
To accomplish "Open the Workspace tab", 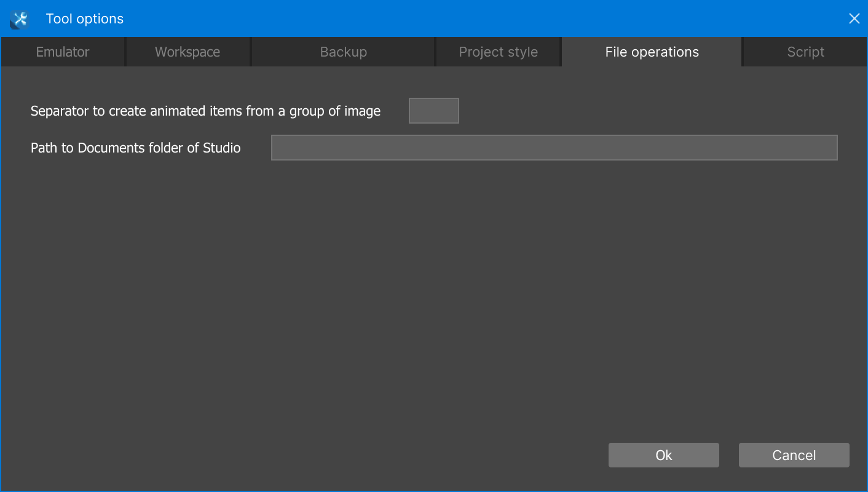I will click(x=187, y=52).
